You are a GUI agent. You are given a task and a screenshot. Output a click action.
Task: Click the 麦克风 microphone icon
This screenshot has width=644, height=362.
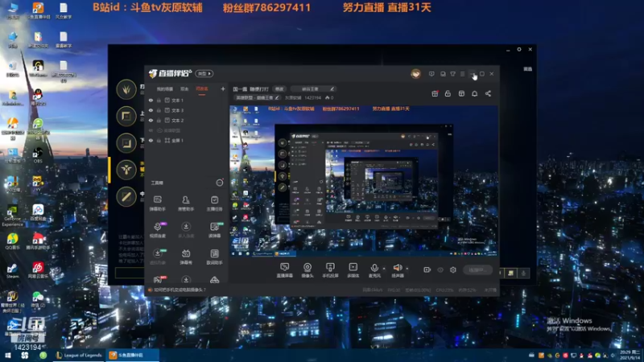[374, 269]
